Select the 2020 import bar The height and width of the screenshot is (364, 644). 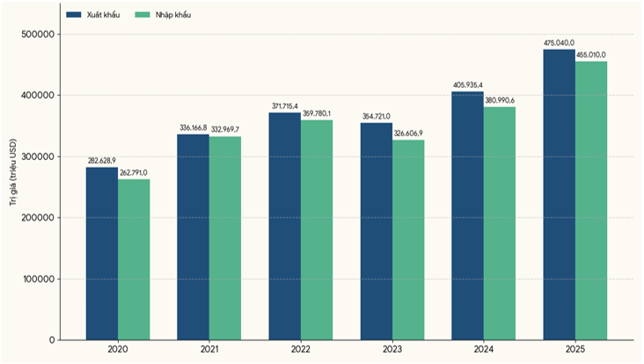tap(134, 259)
